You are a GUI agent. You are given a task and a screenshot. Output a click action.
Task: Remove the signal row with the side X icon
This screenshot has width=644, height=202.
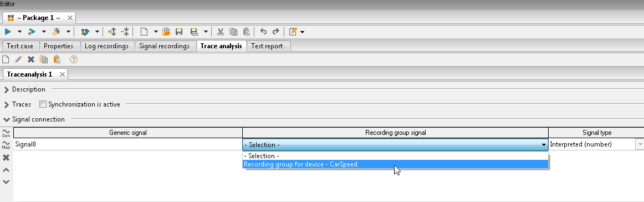[6, 158]
